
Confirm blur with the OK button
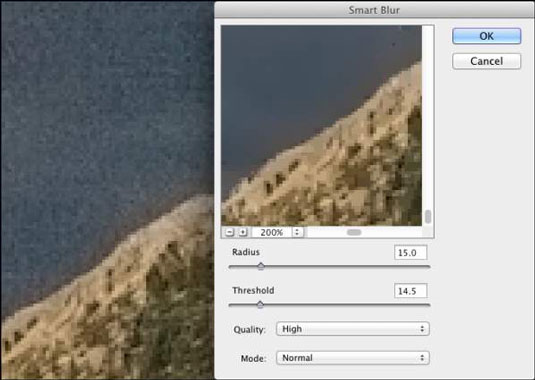coord(486,36)
